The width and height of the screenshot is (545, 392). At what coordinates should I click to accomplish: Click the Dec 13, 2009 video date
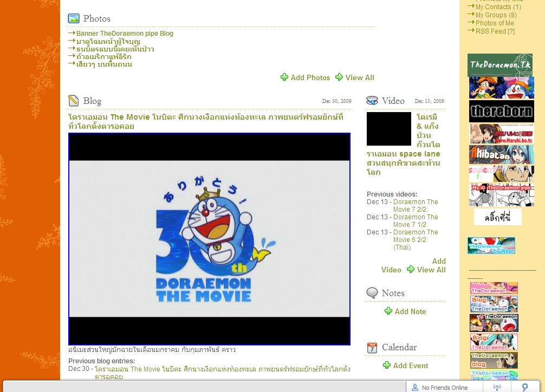429,101
